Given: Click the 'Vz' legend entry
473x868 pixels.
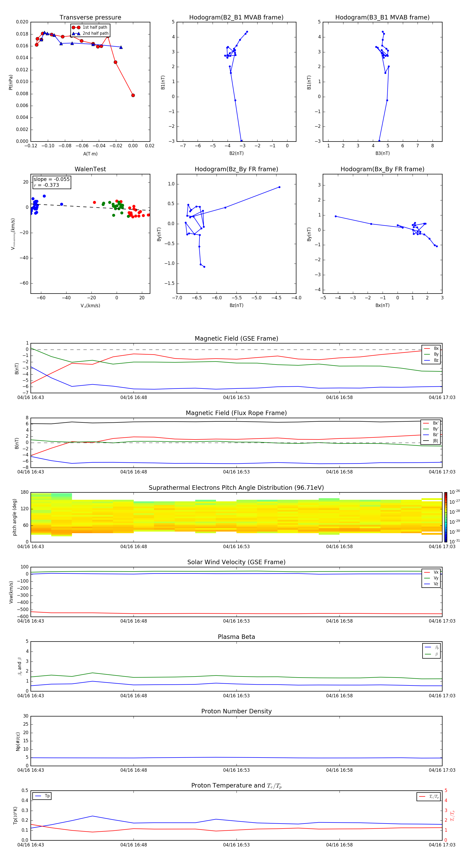Looking at the screenshot, I should point(431,584).
